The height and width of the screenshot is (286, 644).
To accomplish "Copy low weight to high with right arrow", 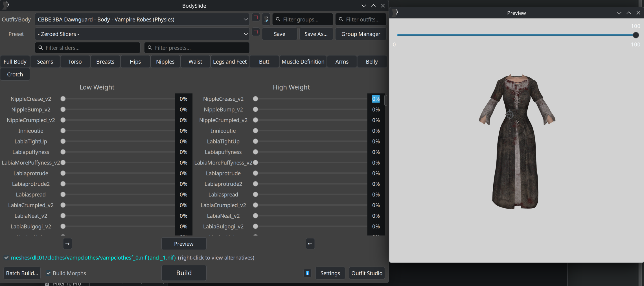I will coord(67,244).
